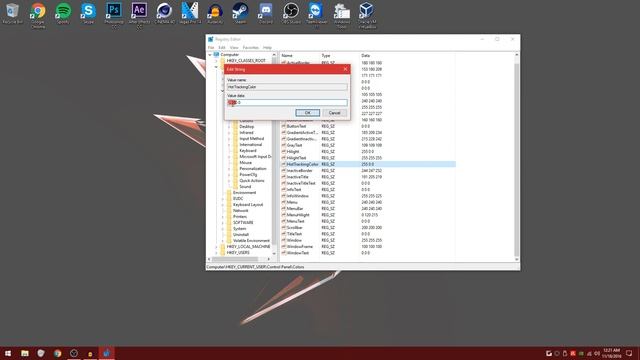640x360 pixels.
Task: Launch Photoshop CC from the desktop
Action: click(x=114, y=15)
